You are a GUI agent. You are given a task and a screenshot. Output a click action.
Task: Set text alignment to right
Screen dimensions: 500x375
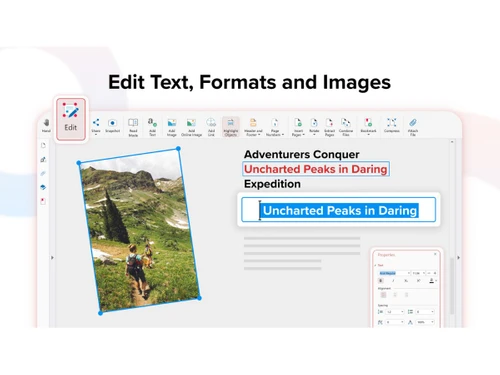(x=406, y=295)
